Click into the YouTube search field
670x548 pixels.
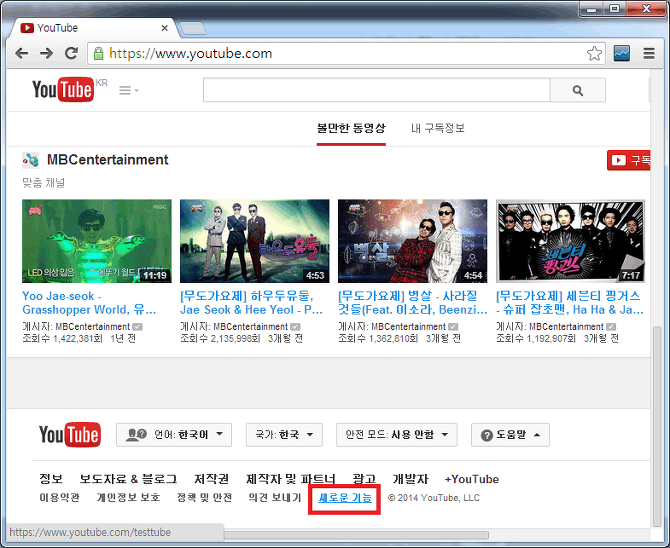tap(376, 90)
